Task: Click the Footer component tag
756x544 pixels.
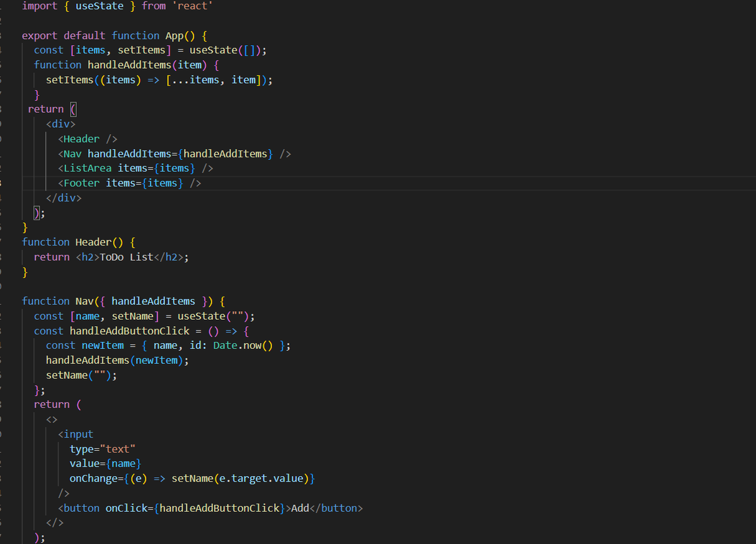Action: [82, 183]
